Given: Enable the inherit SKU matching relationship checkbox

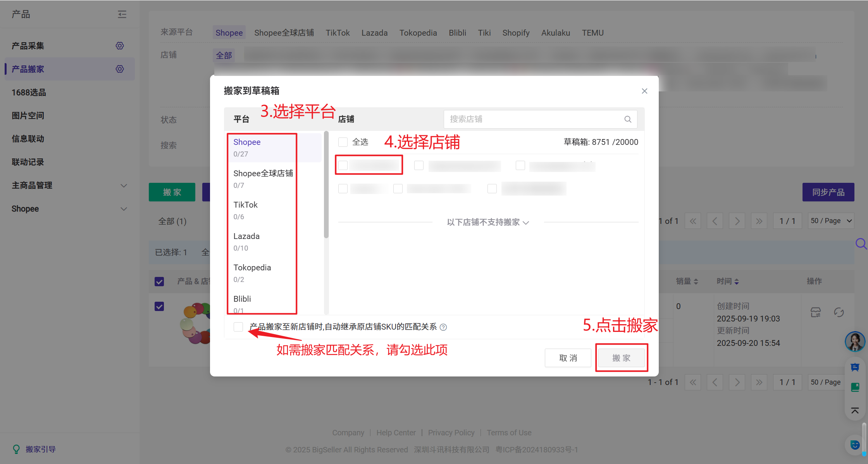Looking at the screenshot, I should (x=238, y=327).
